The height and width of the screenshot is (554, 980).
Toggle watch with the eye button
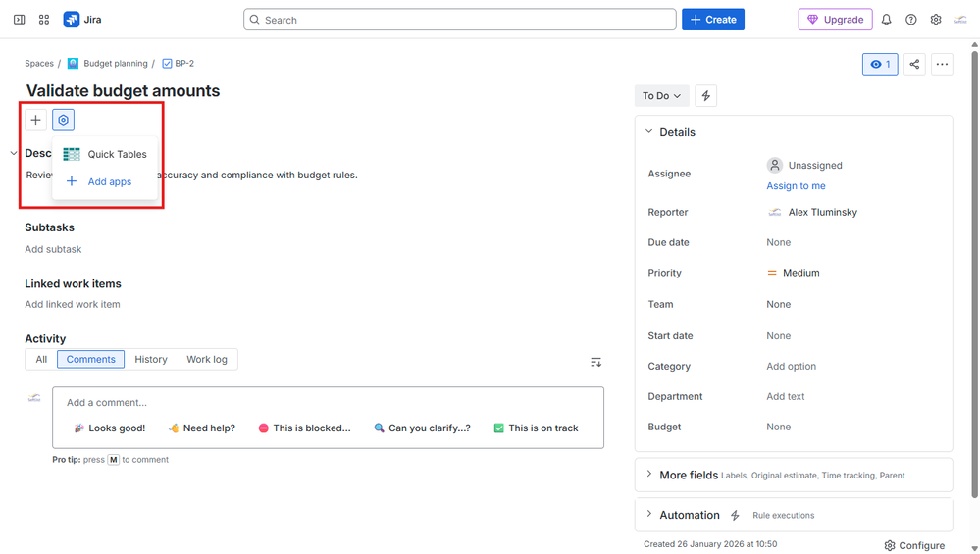click(880, 64)
